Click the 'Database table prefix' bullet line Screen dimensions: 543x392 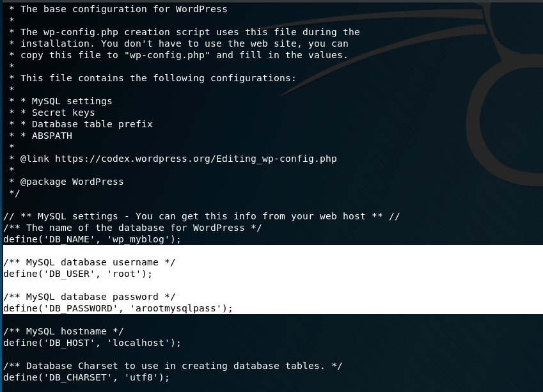pyautogui.click(x=81, y=124)
